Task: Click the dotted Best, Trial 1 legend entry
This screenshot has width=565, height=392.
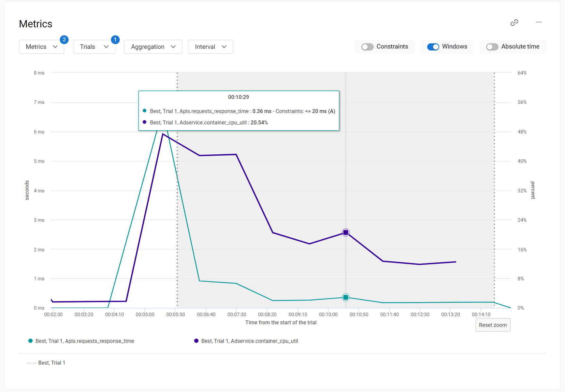Action: tap(46, 363)
